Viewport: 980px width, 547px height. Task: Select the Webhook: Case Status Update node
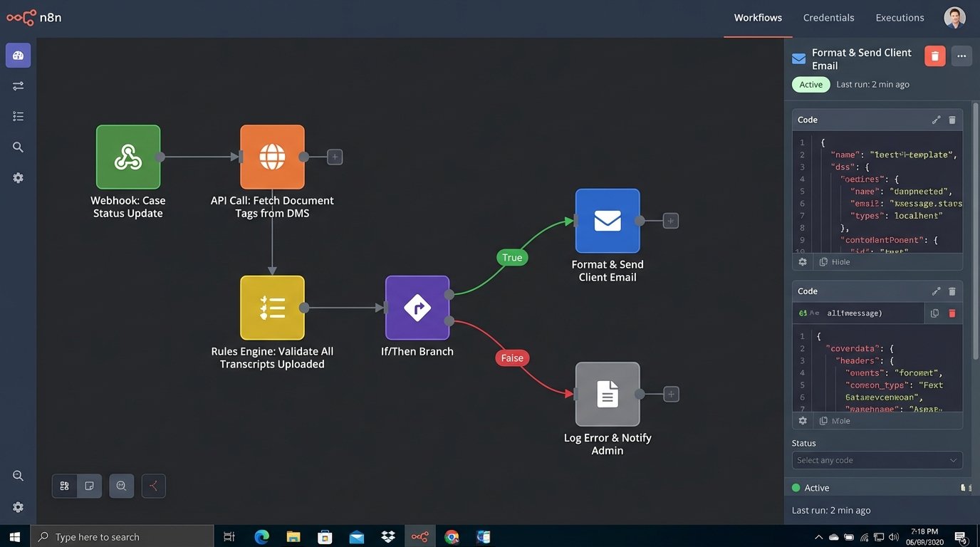coord(128,157)
